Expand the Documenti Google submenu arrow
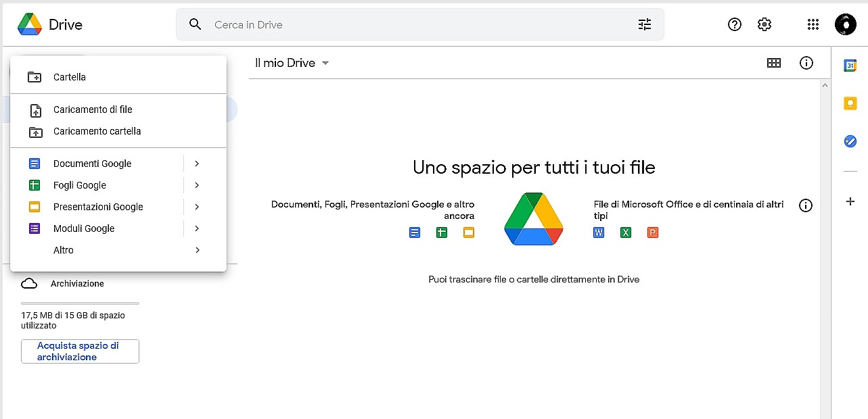Screen dimensions: 868x419 pos(197,164)
